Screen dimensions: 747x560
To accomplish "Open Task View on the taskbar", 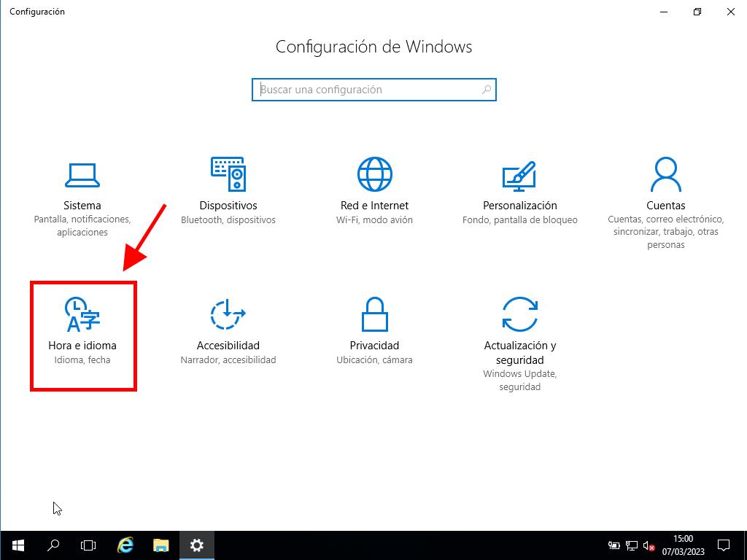I will pos(88,545).
